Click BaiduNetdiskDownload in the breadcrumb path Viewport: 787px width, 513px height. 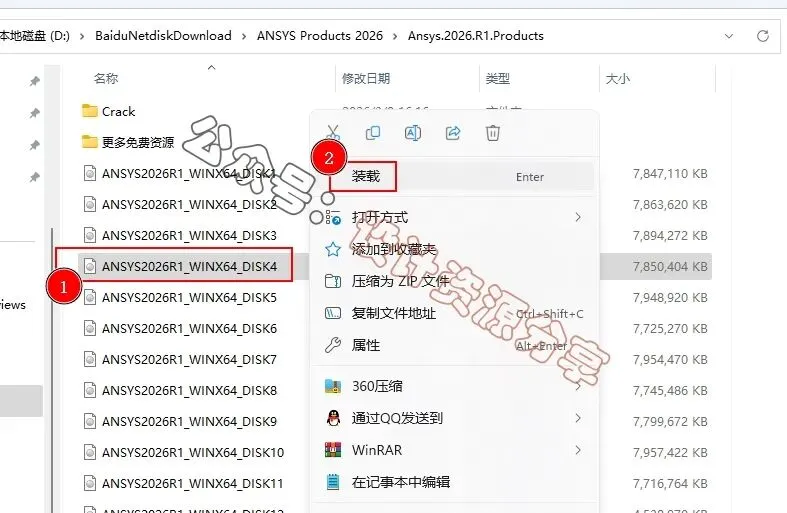click(x=163, y=36)
